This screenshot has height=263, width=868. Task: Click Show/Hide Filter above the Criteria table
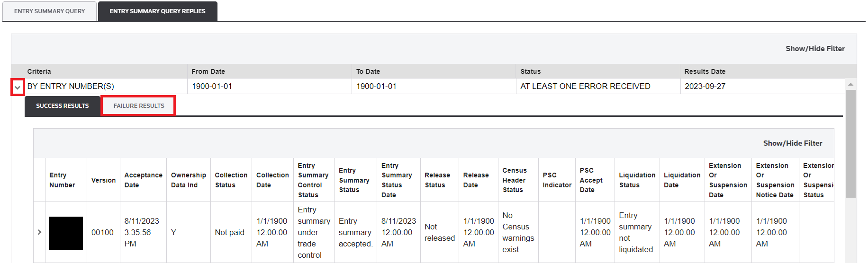[x=815, y=49]
